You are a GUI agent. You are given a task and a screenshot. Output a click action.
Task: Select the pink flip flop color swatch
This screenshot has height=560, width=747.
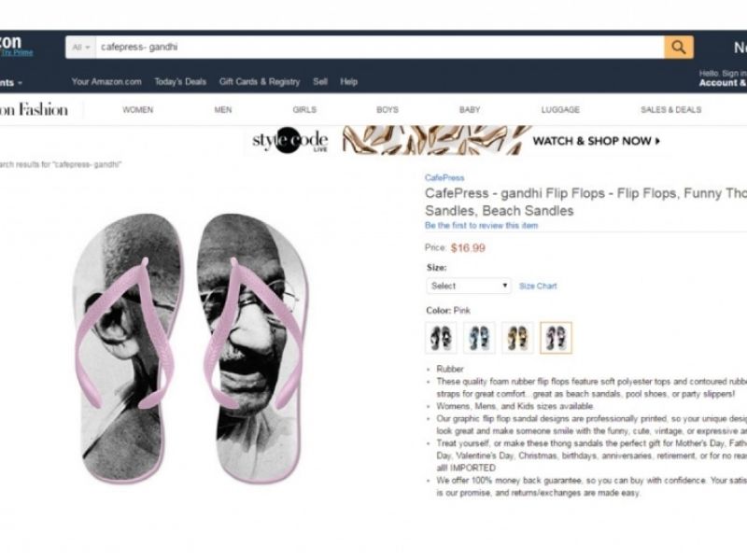point(556,338)
